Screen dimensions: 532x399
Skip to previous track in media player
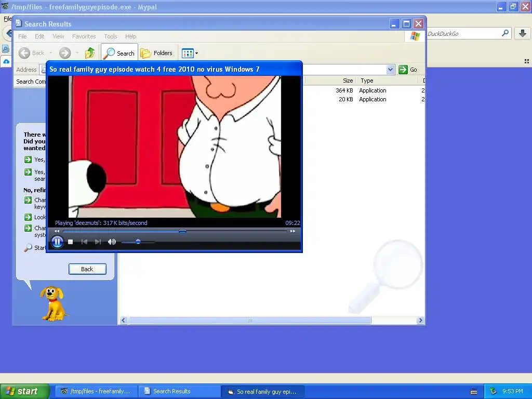click(84, 242)
